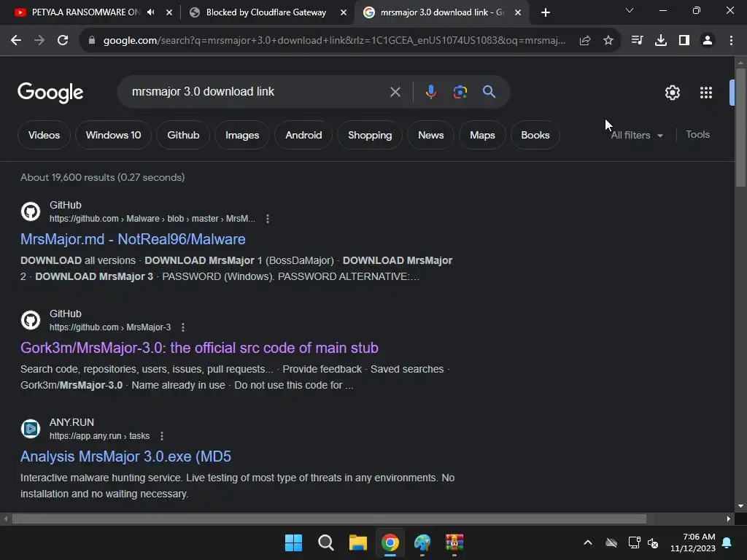747x560 pixels.
Task: Open the Paint app in taskbar
Action: tap(422, 542)
